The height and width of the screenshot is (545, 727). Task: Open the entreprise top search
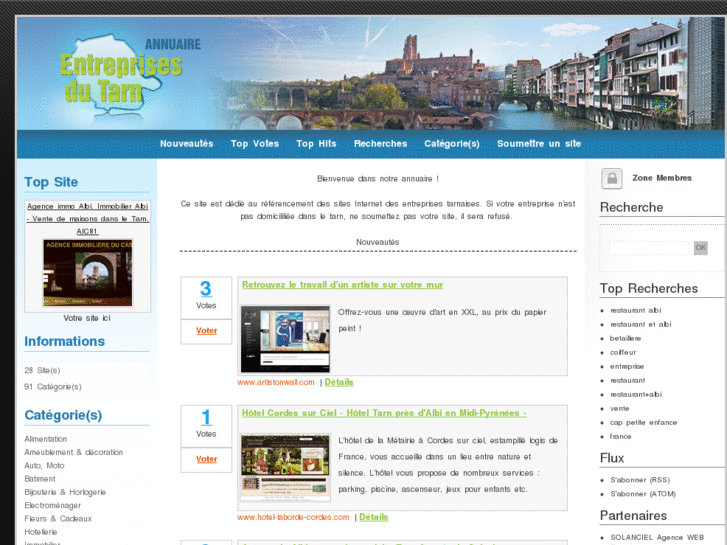(627, 366)
